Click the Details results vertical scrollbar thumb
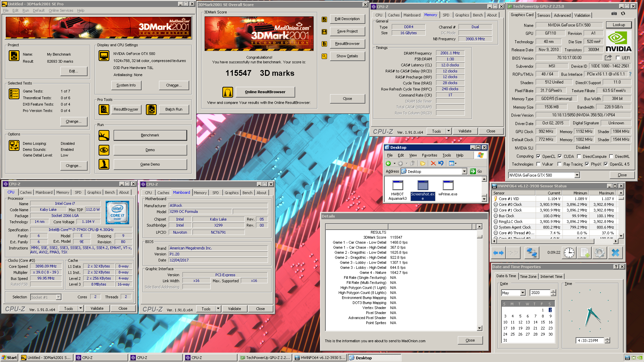 pyautogui.click(x=479, y=237)
